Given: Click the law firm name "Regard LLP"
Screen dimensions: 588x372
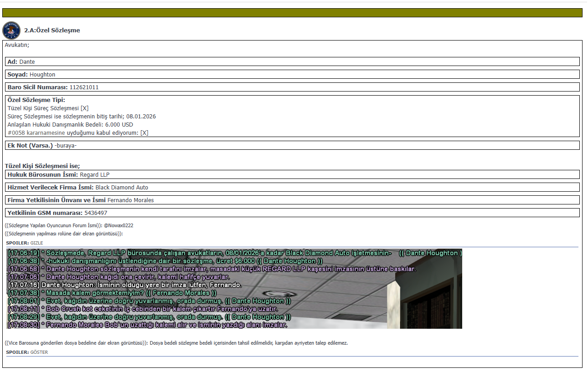Looking at the screenshot, I should [94, 175].
